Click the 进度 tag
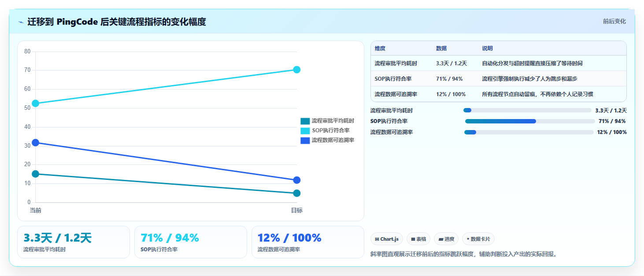The height and width of the screenshot is (276, 644). click(x=446, y=239)
